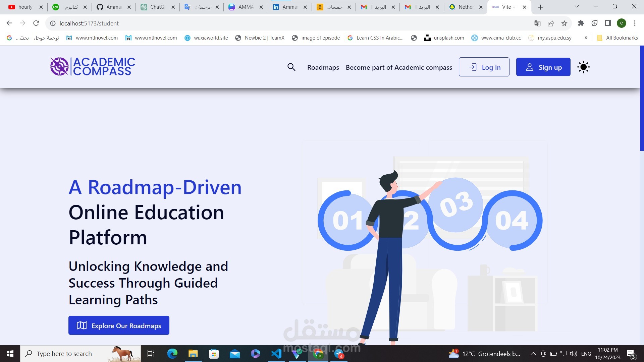
Task: Open the browser profile avatar toggle
Action: pyautogui.click(x=622, y=23)
